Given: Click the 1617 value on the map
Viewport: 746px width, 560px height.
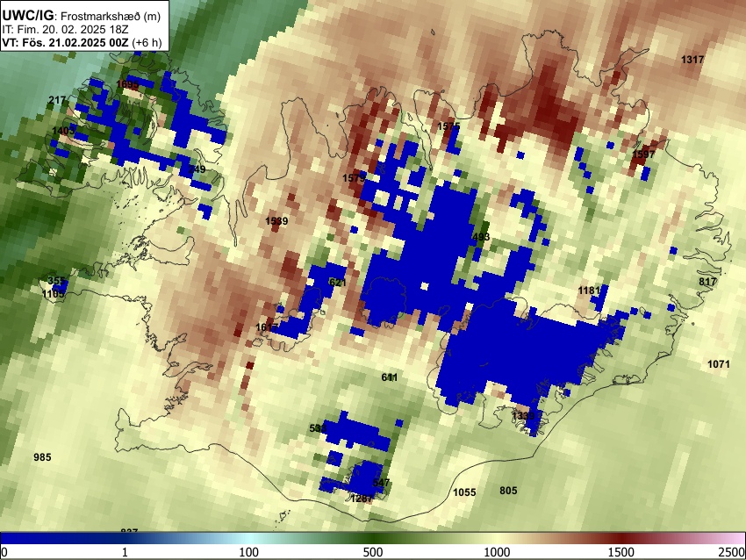Looking at the screenshot, I should [x=267, y=327].
